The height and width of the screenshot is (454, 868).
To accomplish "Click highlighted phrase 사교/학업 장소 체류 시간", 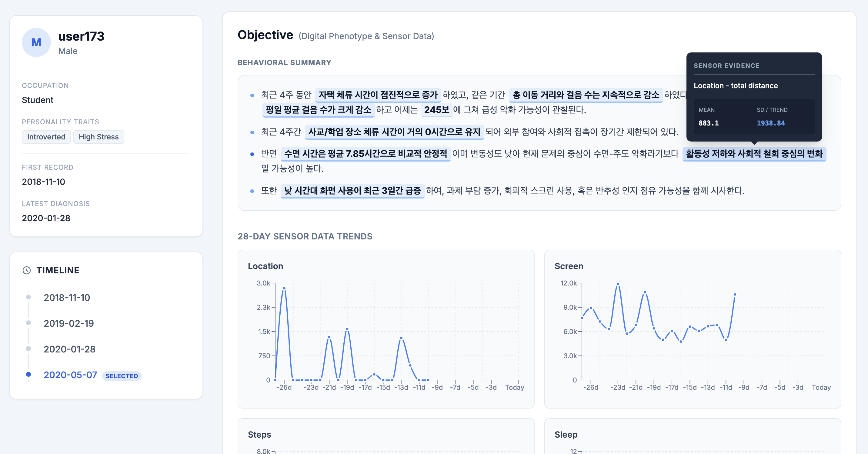I will pyautogui.click(x=394, y=132).
